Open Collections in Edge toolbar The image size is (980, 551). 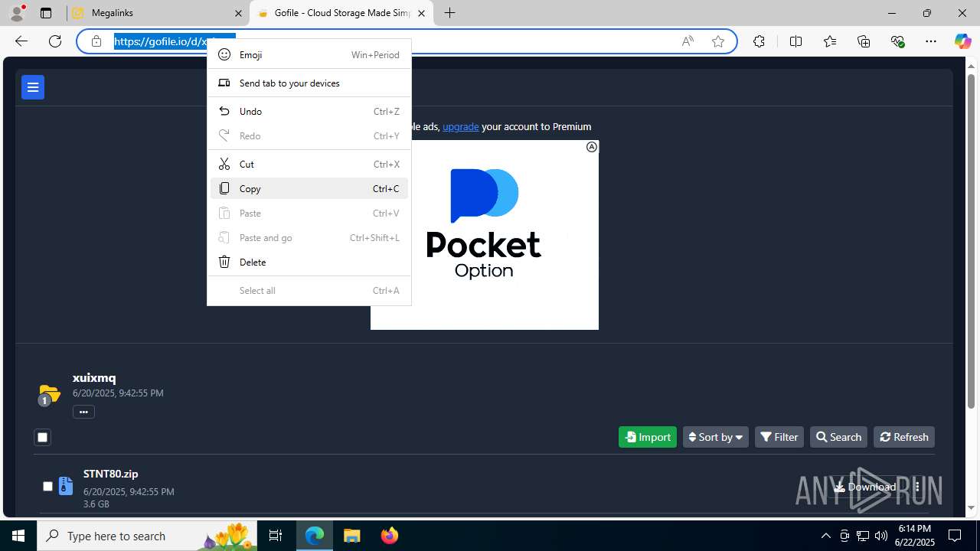[x=864, y=41]
